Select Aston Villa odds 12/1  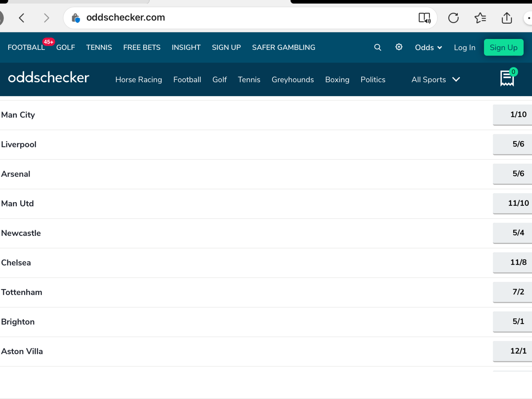[x=513, y=351]
